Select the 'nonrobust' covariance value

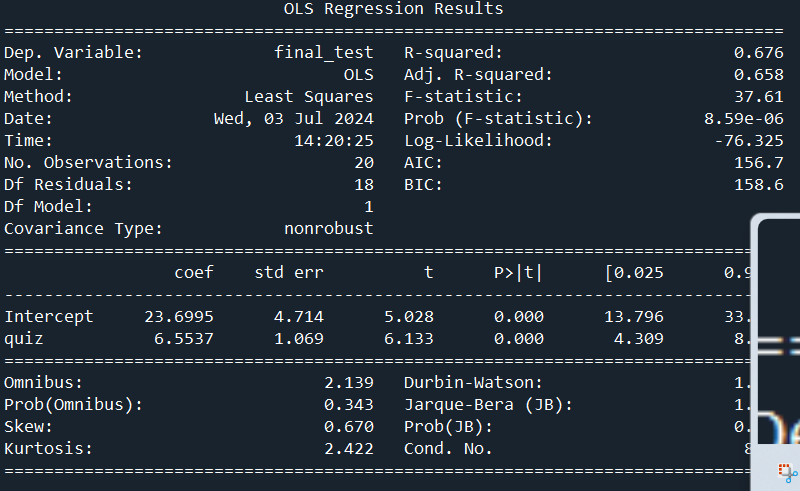pyautogui.click(x=329, y=228)
